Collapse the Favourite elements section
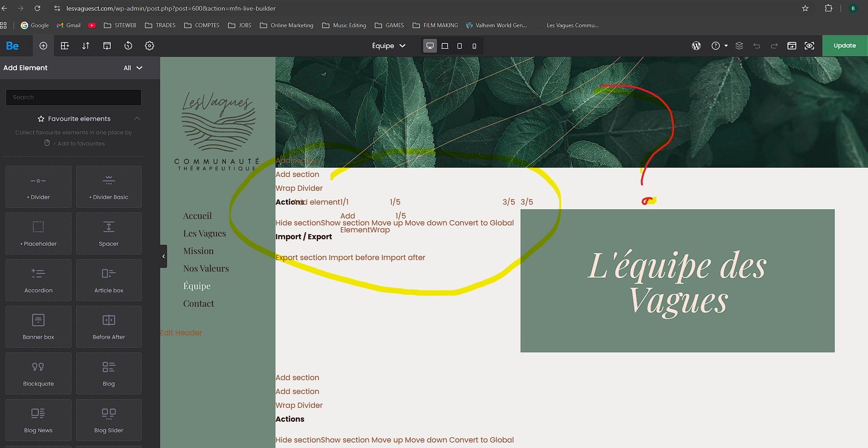This screenshot has height=448, width=868. pyautogui.click(x=137, y=119)
